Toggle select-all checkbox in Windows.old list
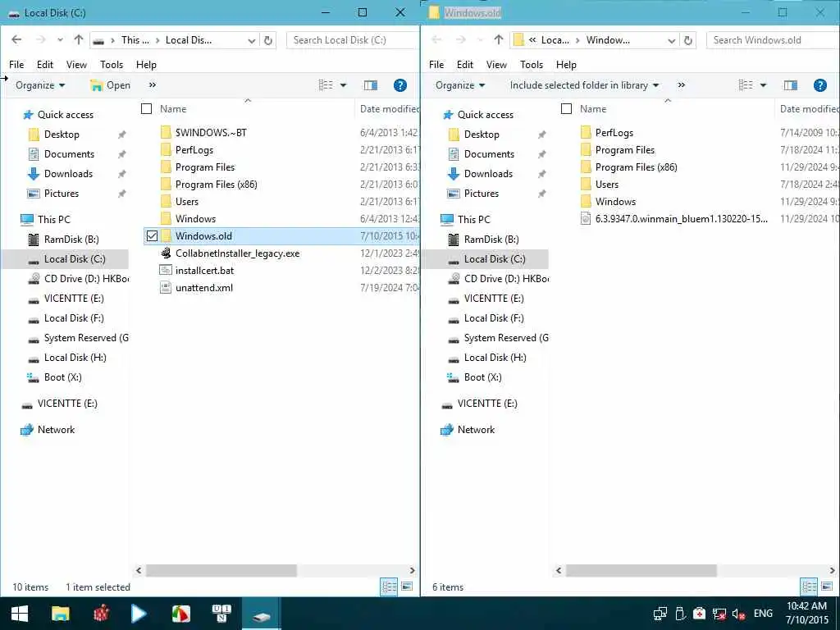The width and height of the screenshot is (840, 630). click(566, 109)
